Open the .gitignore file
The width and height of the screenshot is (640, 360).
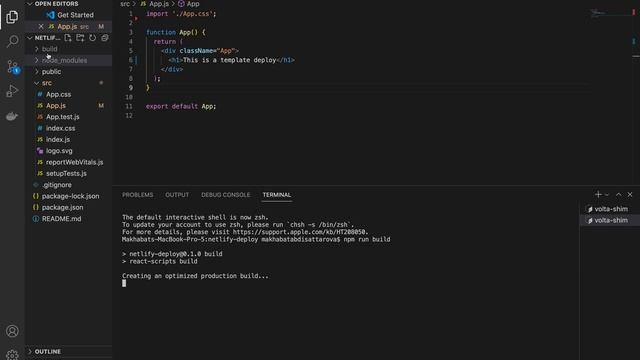pyautogui.click(x=68, y=185)
